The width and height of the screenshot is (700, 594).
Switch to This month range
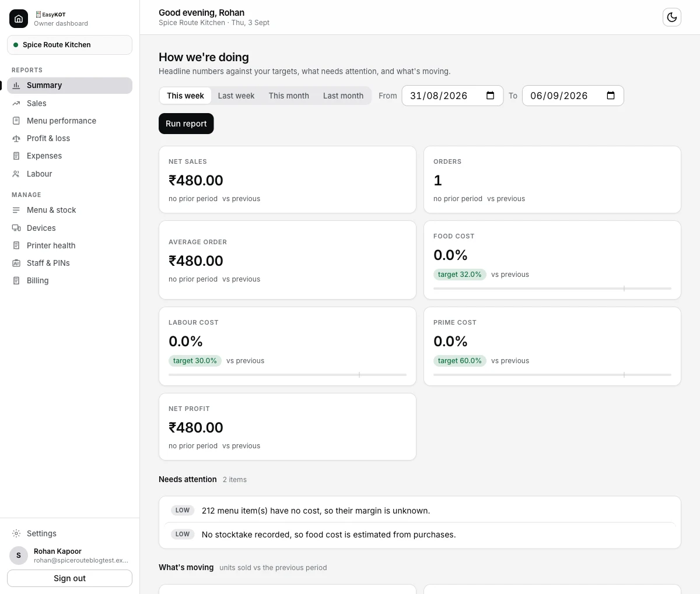click(x=289, y=96)
